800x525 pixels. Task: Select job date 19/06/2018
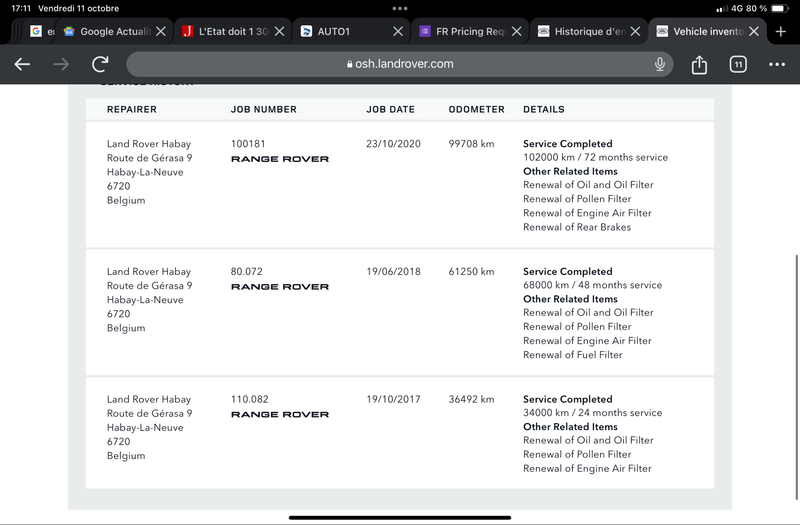click(x=393, y=271)
